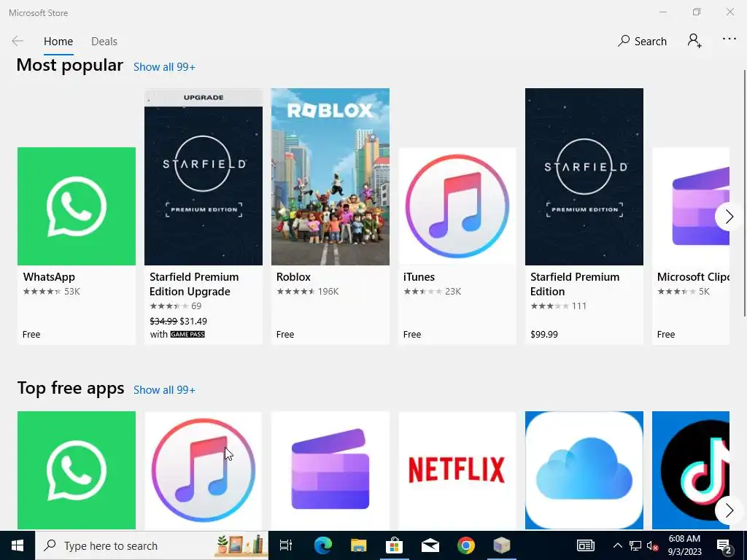Open iTunes icon in Top free apps
This screenshot has width=747, height=560.
(204, 470)
